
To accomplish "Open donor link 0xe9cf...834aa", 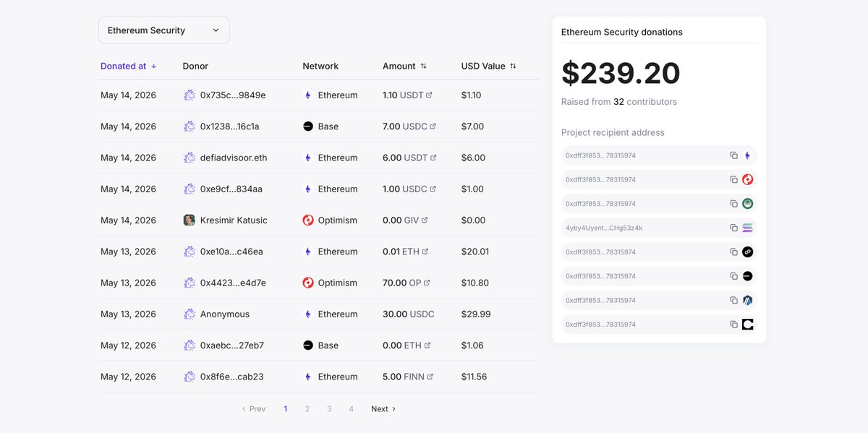I will click(x=231, y=189).
